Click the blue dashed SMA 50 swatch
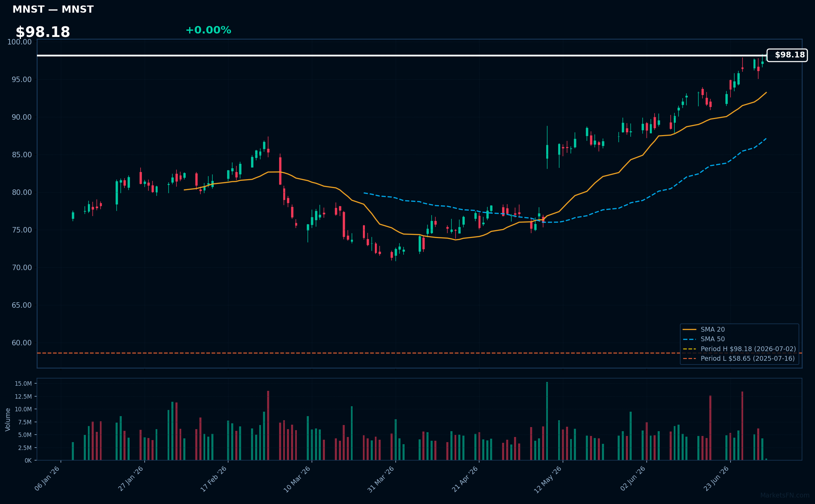The image size is (815, 504). (x=689, y=339)
